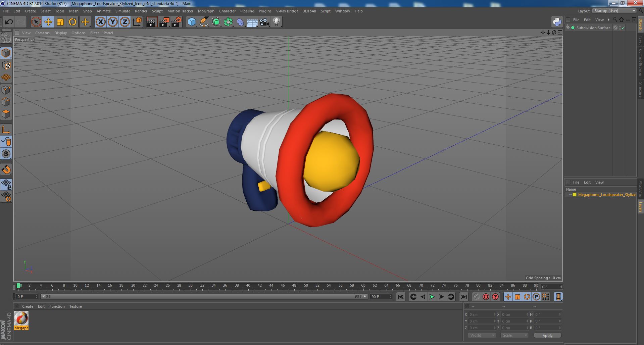Toggle Z axis lock
This screenshot has height=345, width=644.
[125, 22]
